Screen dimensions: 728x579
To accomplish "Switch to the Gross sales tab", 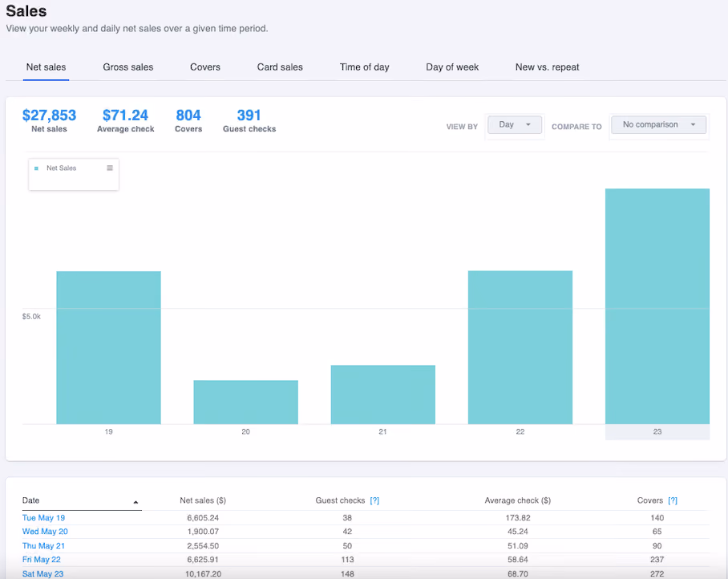I will (x=128, y=67).
